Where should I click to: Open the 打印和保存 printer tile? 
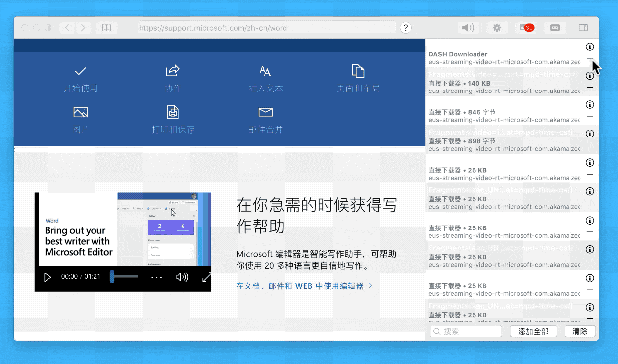173,120
